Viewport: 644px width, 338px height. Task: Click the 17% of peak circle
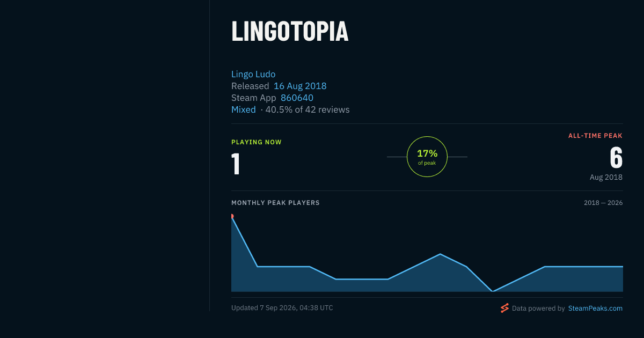pos(427,157)
